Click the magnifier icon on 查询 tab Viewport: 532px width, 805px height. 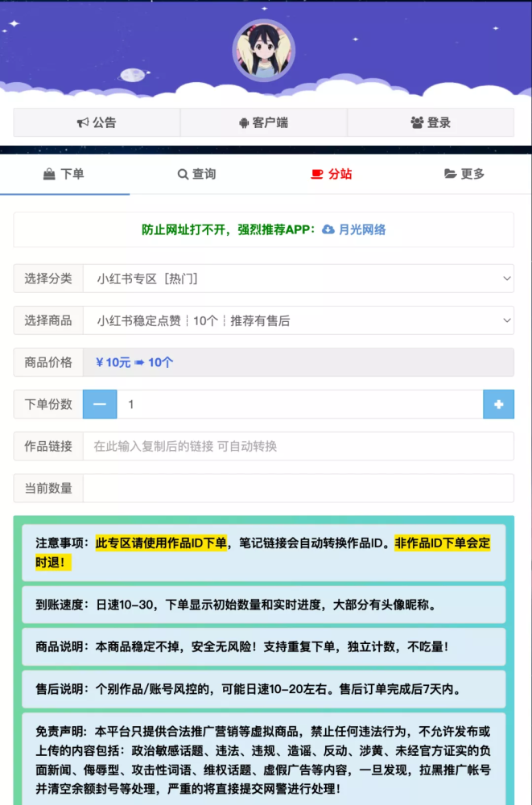[x=183, y=175]
